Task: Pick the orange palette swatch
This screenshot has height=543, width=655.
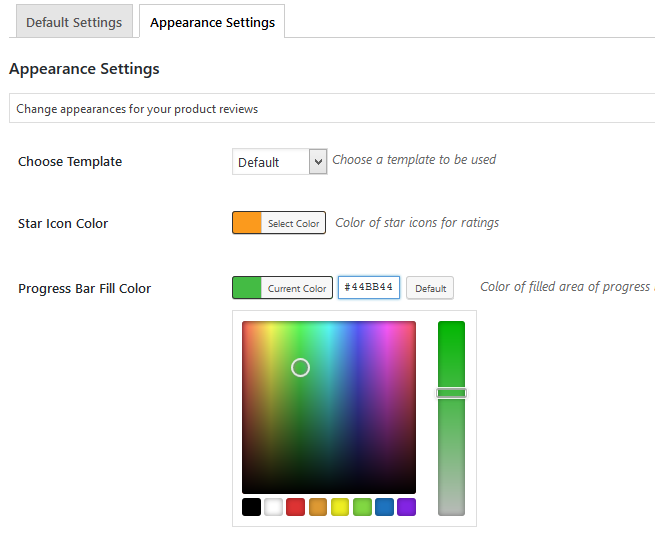Action: 318,507
